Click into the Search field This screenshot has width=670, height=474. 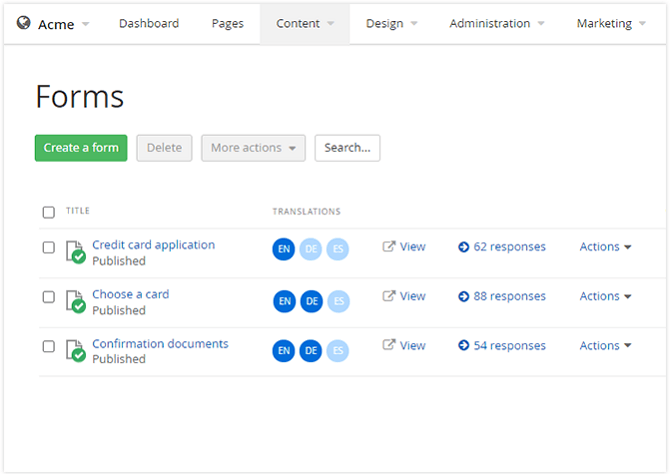coord(347,148)
